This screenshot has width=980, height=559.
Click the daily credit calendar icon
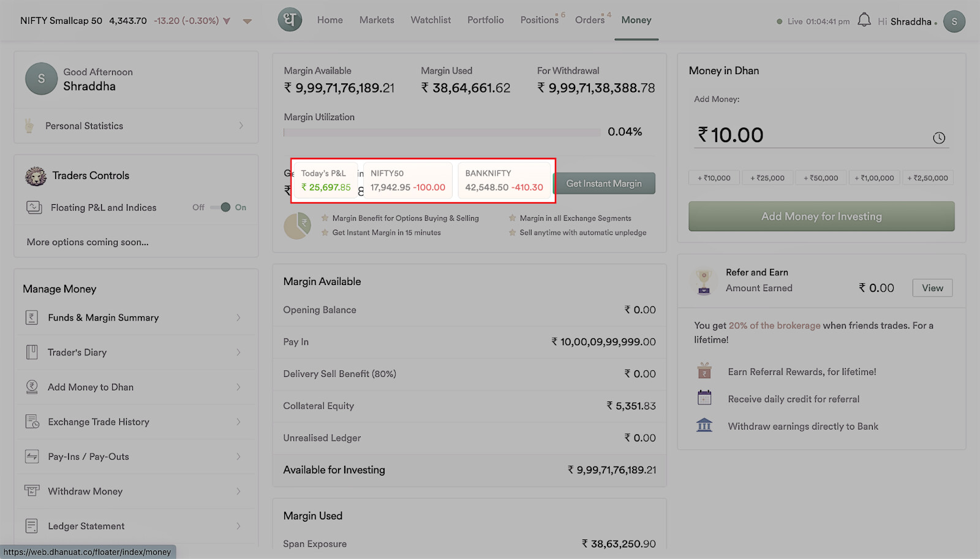pyautogui.click(x=704, y=398)
